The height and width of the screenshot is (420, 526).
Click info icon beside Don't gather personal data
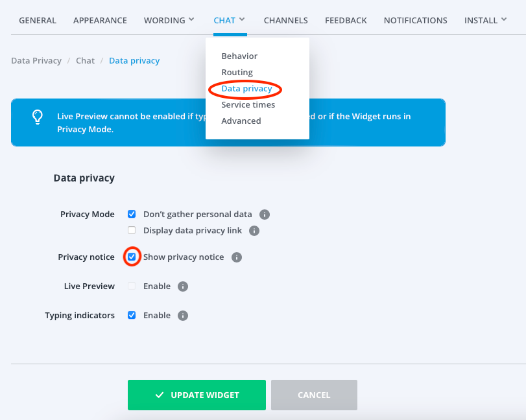click(x=265, y=215)
